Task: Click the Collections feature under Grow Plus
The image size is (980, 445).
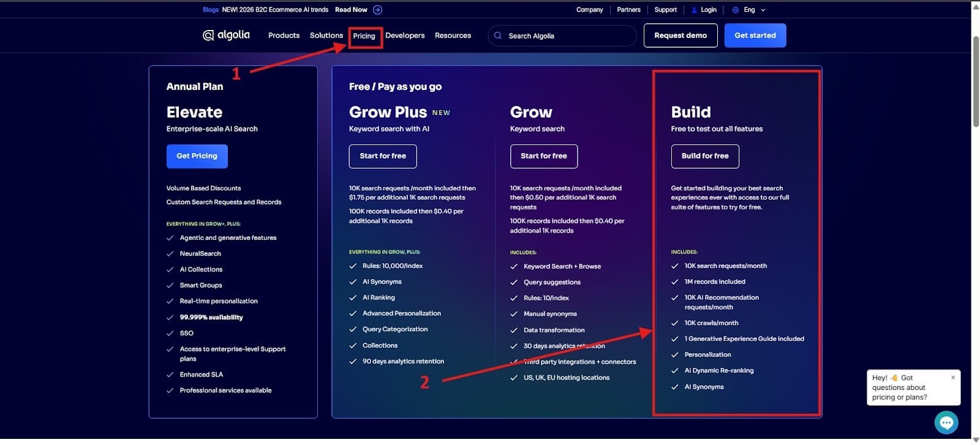Action: click(380, 345)
